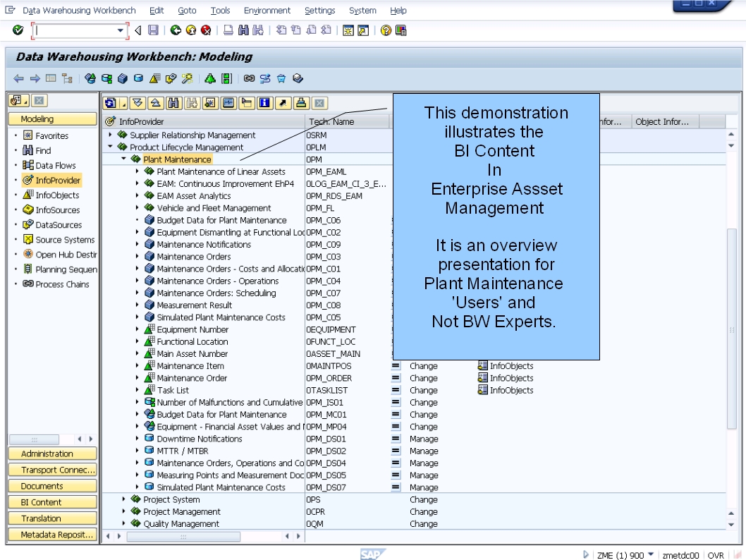Click the Refresh tree icon
The image size is (746, 560).
point(111,103)
